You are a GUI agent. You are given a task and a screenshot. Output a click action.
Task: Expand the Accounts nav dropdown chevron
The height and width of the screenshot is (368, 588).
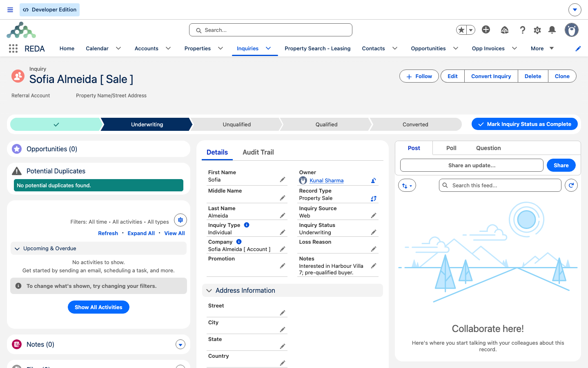(168, 48)
